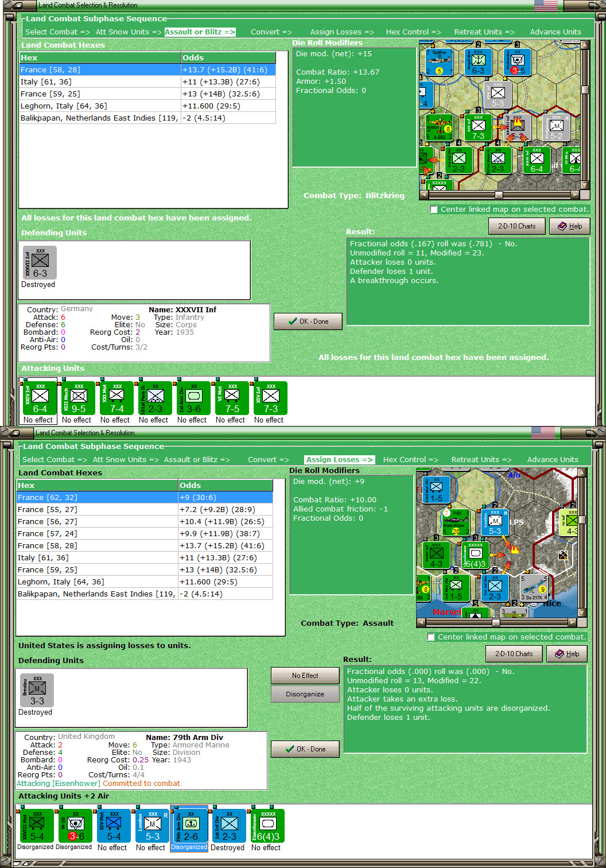Click the P-61 Black Widow counter on Assault map

[456, 523]
